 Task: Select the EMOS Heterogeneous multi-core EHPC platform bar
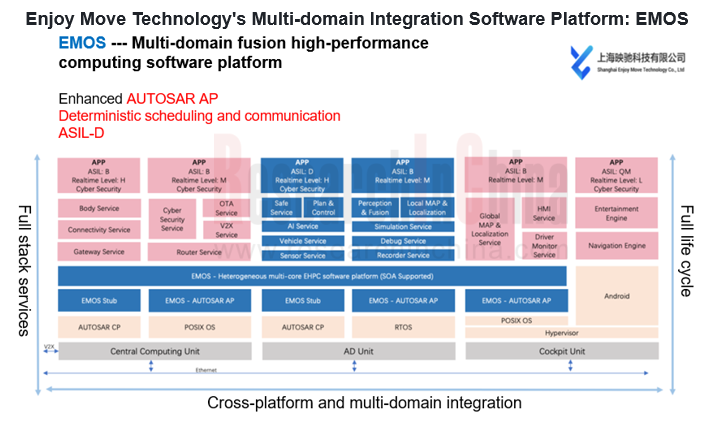tap(312, 276)
